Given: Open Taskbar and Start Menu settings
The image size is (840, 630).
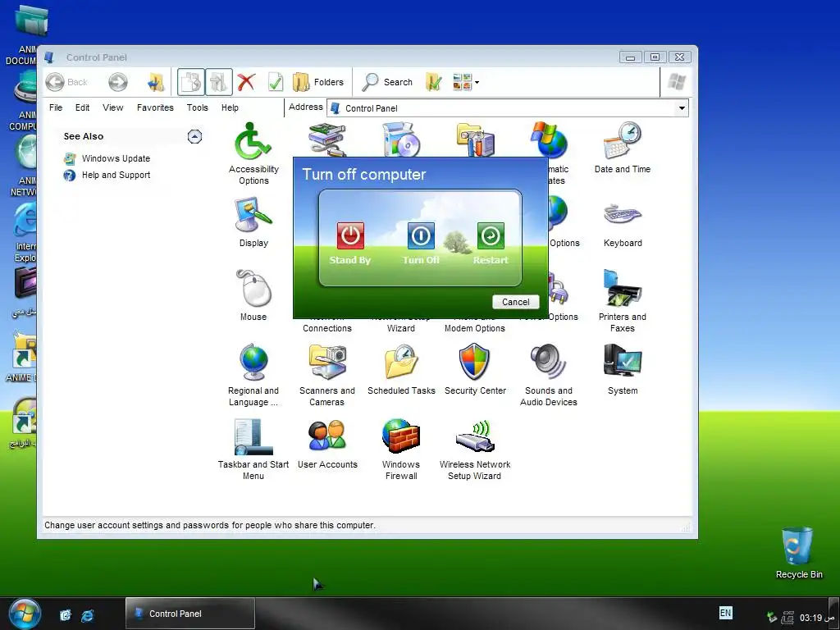Looking at the screenshot, I should tap(253, 449).
